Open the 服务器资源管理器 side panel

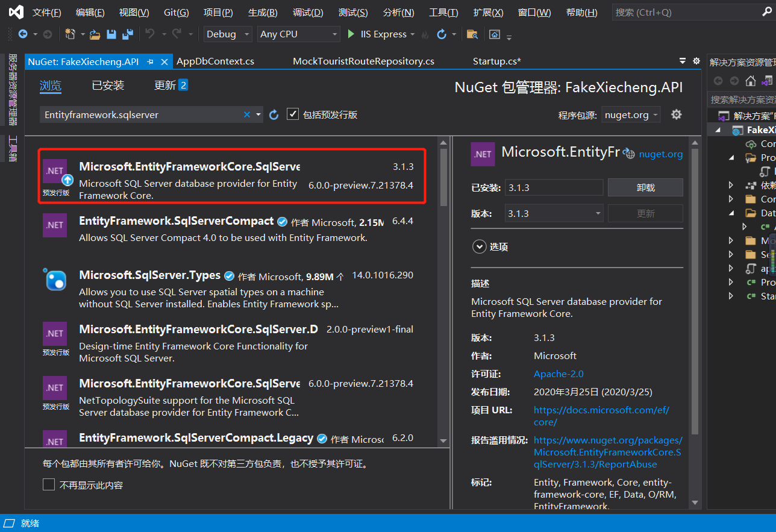click(x=13, y=90)
